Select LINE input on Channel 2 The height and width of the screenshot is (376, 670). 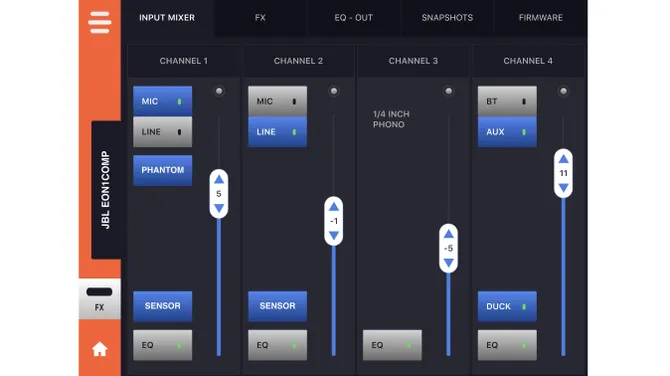pyautogui.click(x=277, y=132)
